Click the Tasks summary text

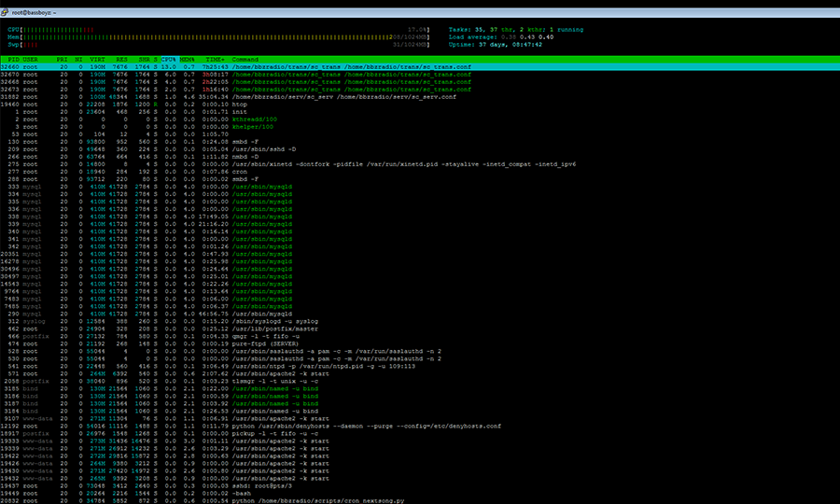tap(516, 30)
